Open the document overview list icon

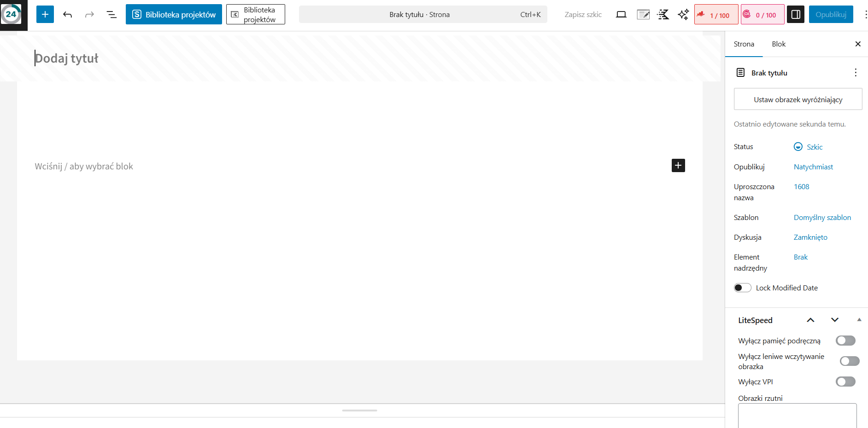pos(111,14)
